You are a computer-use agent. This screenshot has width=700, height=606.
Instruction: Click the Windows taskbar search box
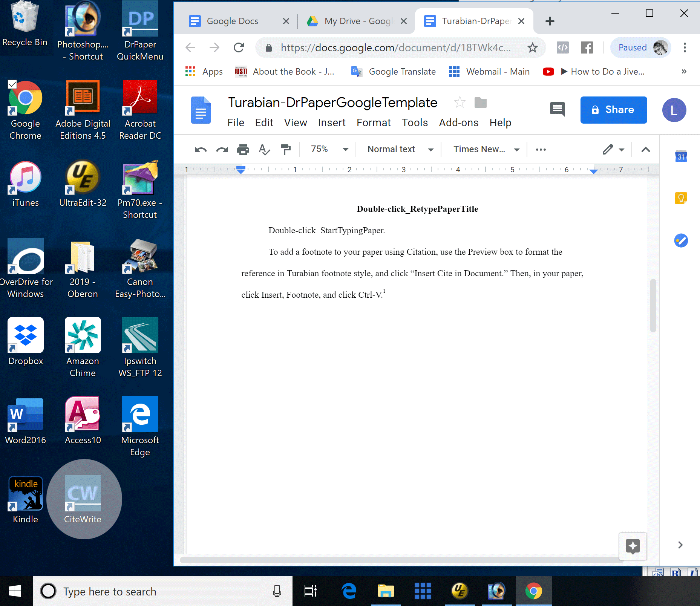pyautogui.click(x=163, y=591)
